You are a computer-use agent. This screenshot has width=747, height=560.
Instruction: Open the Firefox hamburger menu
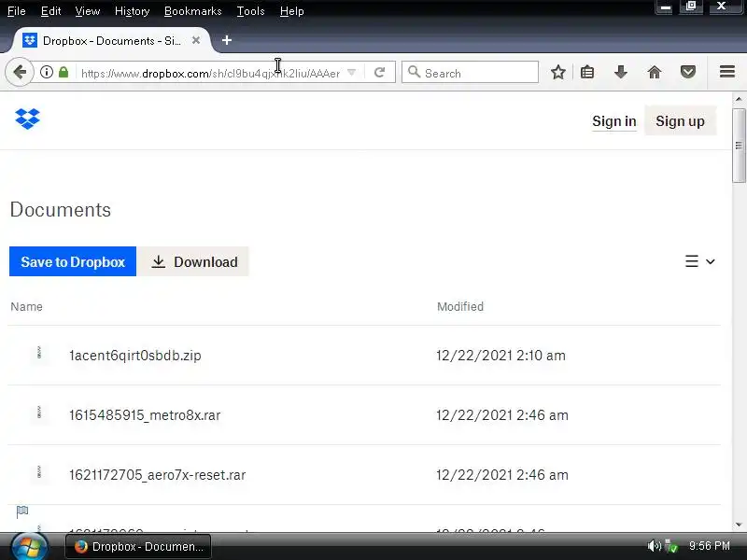[727, 72]
